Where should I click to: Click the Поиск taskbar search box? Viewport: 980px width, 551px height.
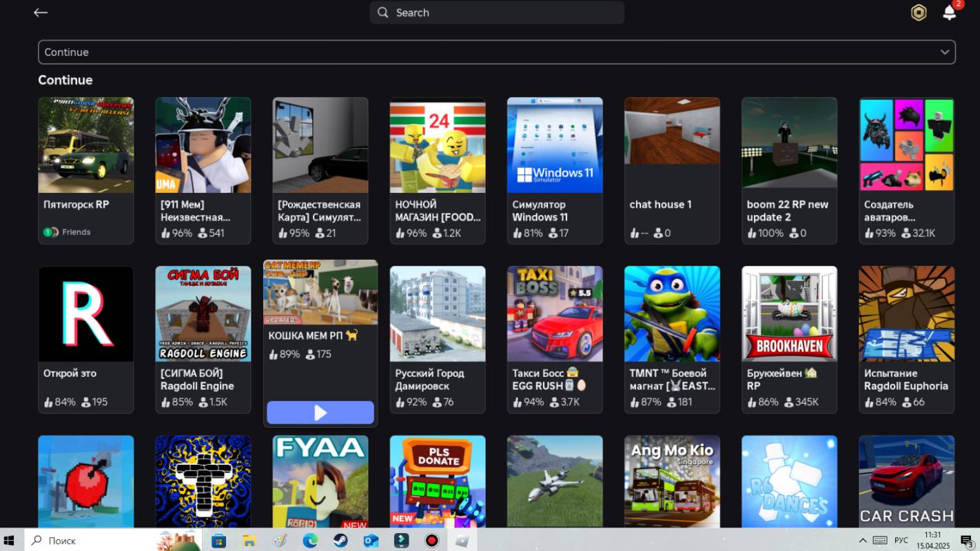tap(114, 541)
